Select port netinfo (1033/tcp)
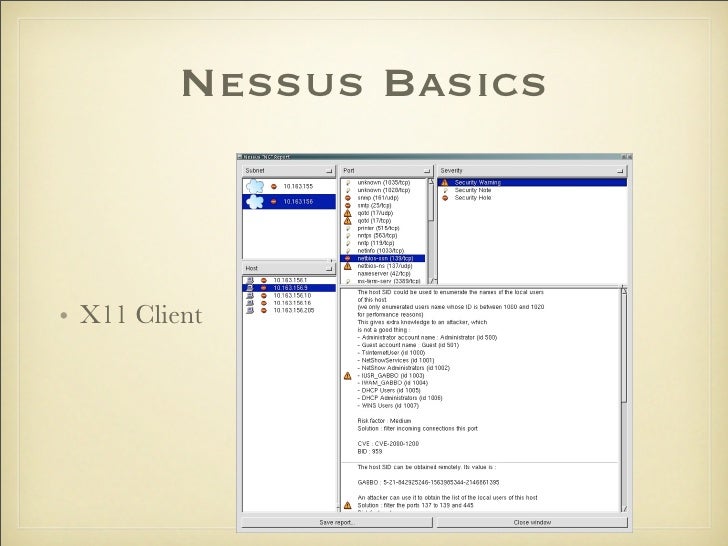728x546 pixels. pyautogui.click(x=383, y=251)
